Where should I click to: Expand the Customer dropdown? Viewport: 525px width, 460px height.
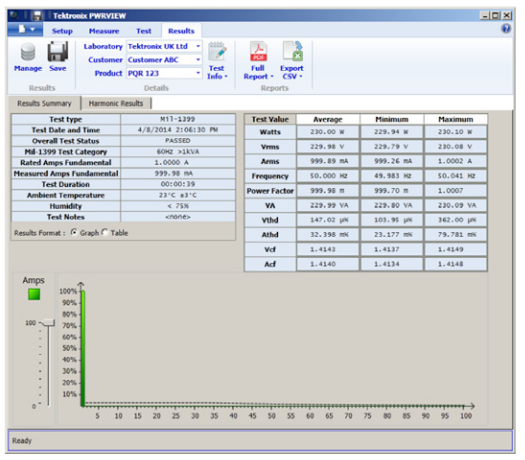(198, 60)
